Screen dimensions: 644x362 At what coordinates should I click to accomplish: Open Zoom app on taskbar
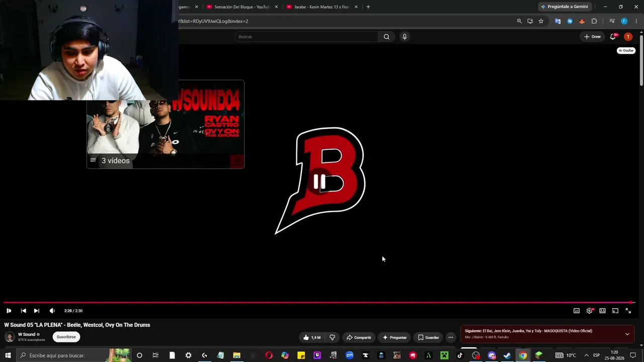click(349, 355)
